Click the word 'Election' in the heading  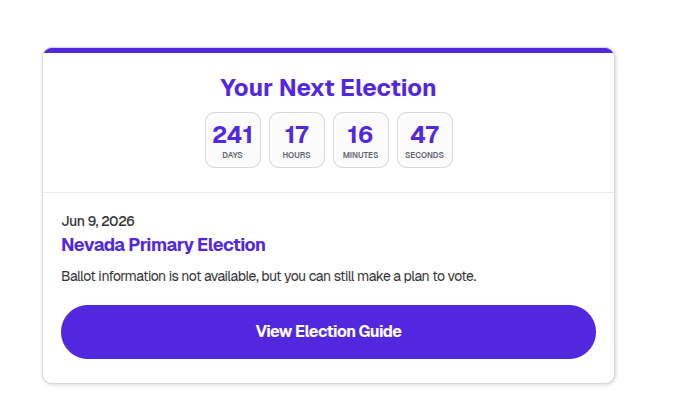point(389,87)
